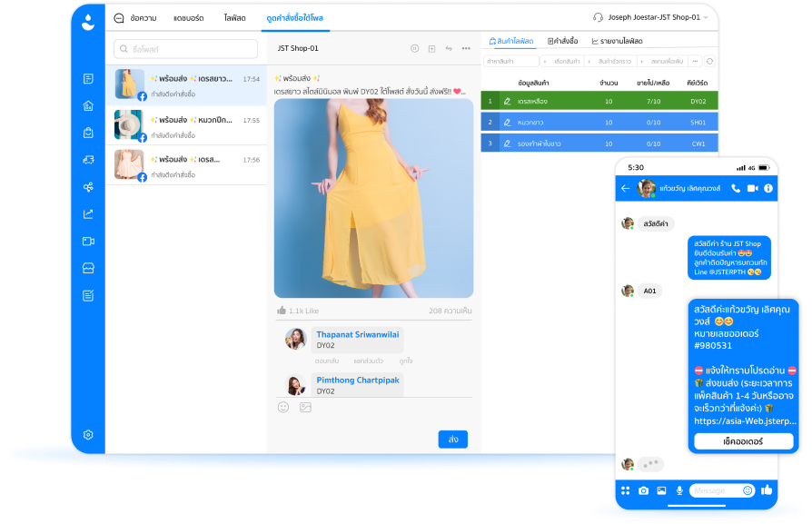Click the + เลือกสินค้า button
The image size is (812, 524).
click(x=561, y=61)
